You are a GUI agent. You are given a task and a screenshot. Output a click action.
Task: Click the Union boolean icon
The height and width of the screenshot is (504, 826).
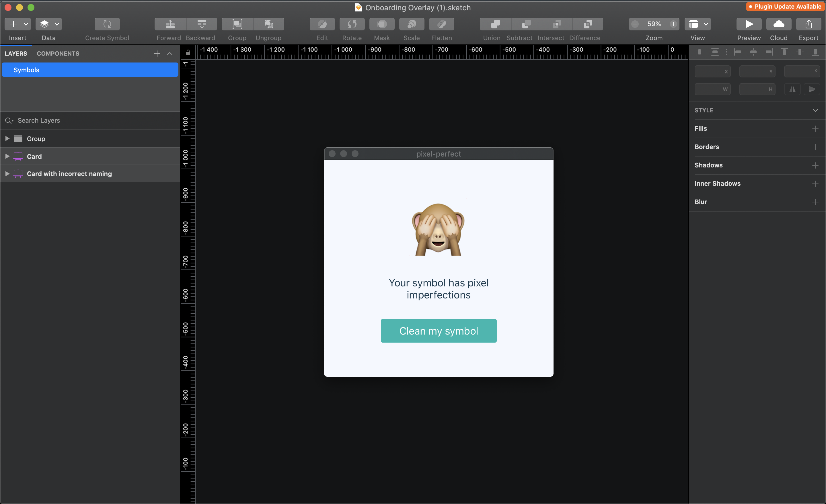pos(496,24)
